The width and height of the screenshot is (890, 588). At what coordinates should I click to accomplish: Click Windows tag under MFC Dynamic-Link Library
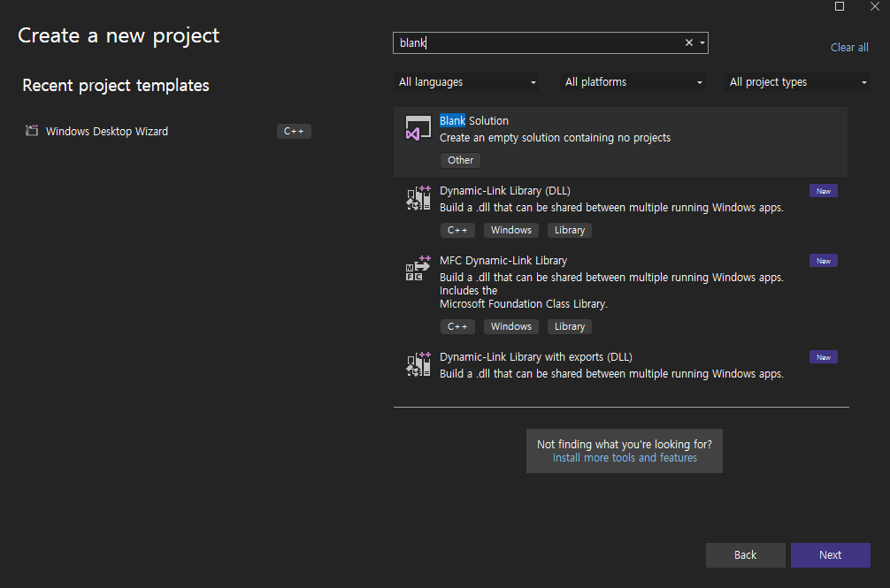point(510,326)
